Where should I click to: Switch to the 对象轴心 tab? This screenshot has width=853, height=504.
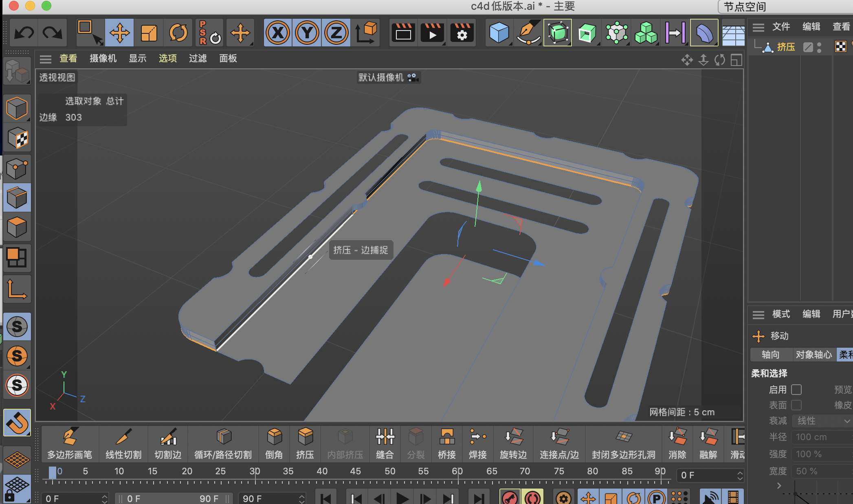[x=813, y=355]
